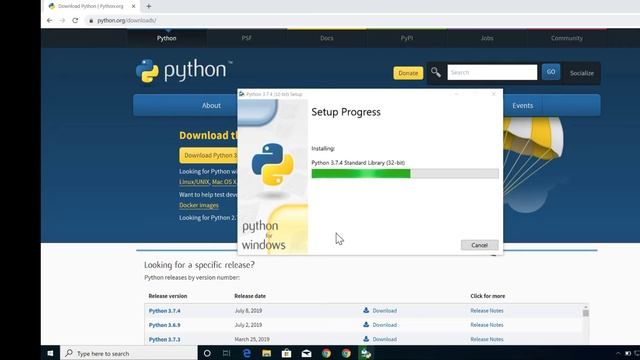Screen dimensions: 640x360
Task: Click the 'March 25, 2019' release date
Action: click(252, 339)
